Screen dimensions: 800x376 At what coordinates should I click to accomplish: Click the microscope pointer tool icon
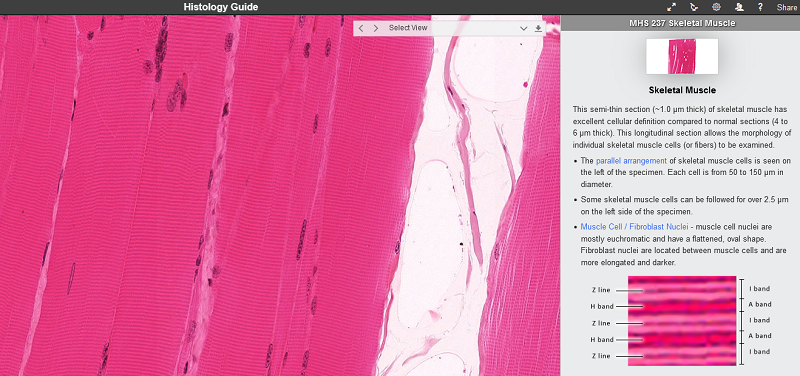(x=693, y=7)
